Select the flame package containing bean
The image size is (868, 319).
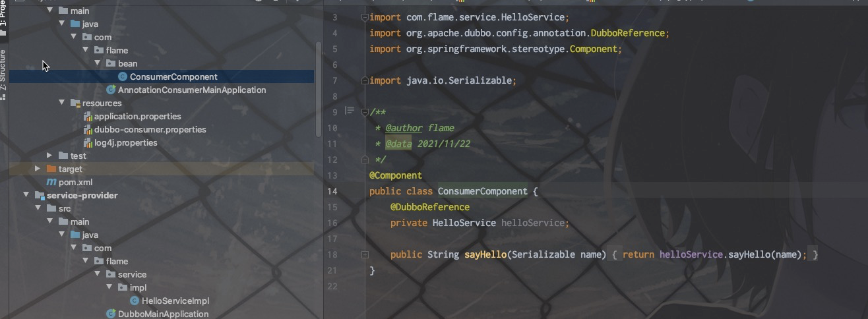pyautogui.click(x=117, y=50)
